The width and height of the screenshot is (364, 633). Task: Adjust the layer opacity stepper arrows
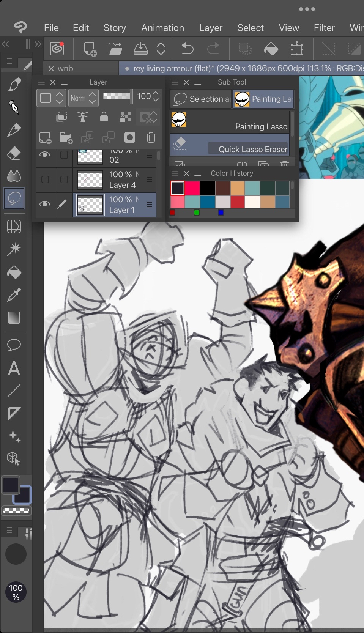pyautogui.click(x=156, y=97)
